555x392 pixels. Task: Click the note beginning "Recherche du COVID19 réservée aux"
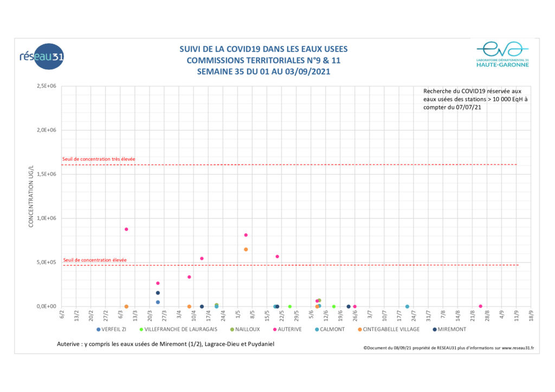(x=475, y=99)
